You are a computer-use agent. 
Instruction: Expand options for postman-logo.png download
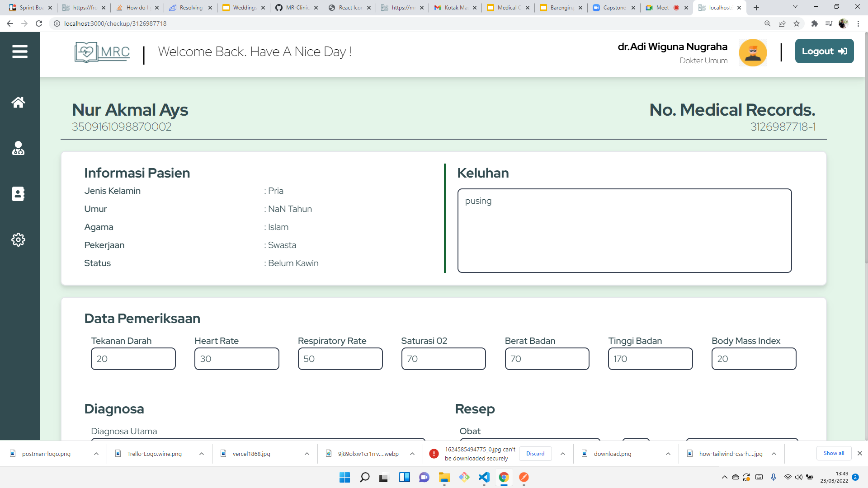96,454
